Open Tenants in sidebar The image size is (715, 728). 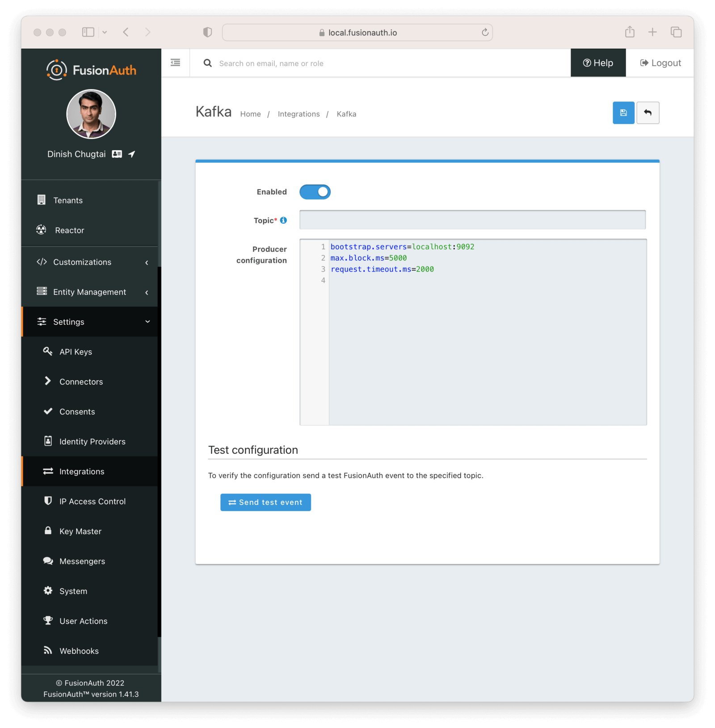[x=89, y=200]
